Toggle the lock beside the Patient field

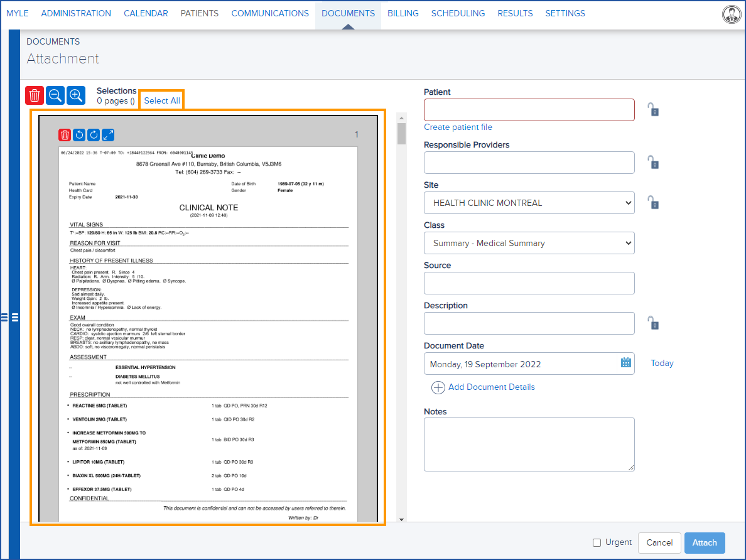(x=653, y=110)
